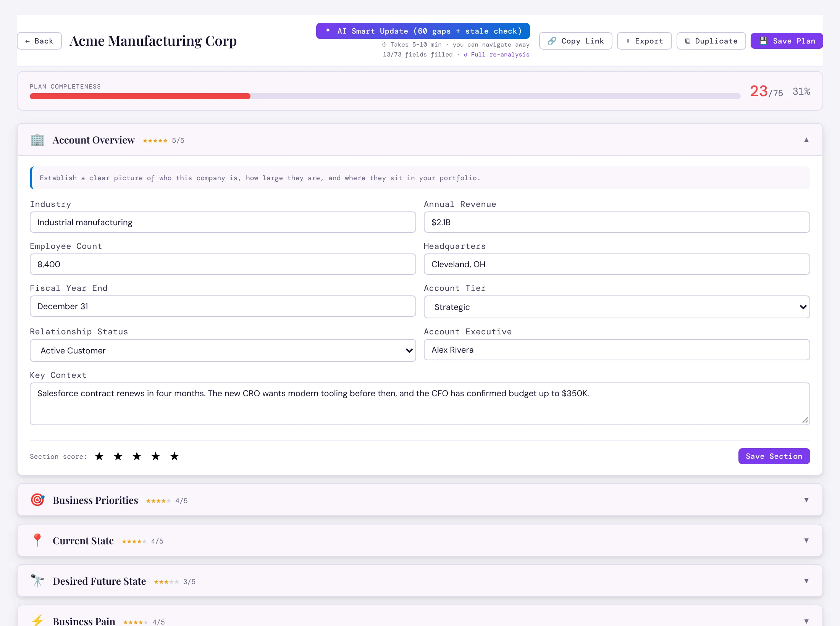The height and width of the screenshot is (626, 840).
Task: Click the plan completeness progress bar
Action: tap(385, 96)
